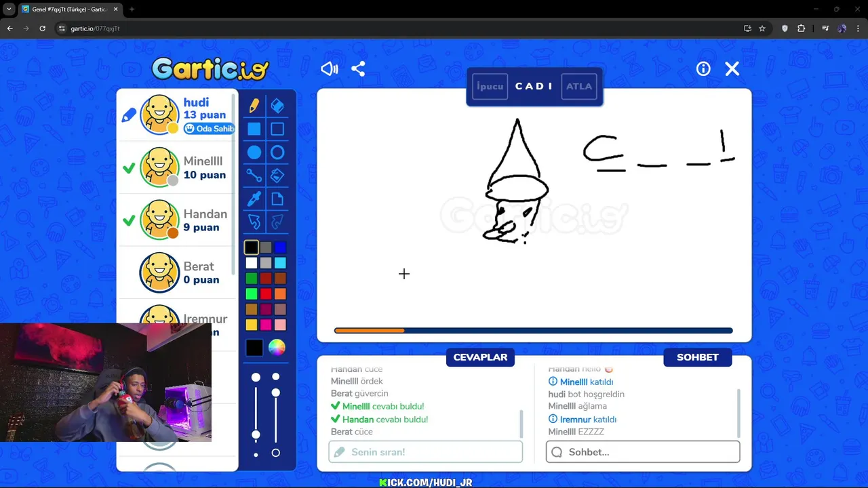Viewport: 868px width, 488px height.
Task: Pick the white color swatch
Action: click(x=252, y=263)
